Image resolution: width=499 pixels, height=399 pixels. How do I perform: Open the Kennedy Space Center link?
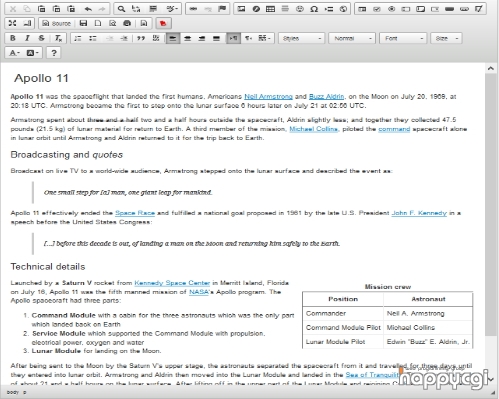[172, 283]
